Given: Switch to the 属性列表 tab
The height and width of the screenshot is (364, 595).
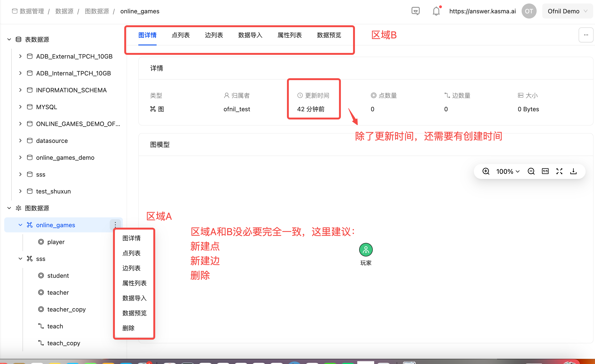Looking at the screenshot, I should (x=290, y=35).
